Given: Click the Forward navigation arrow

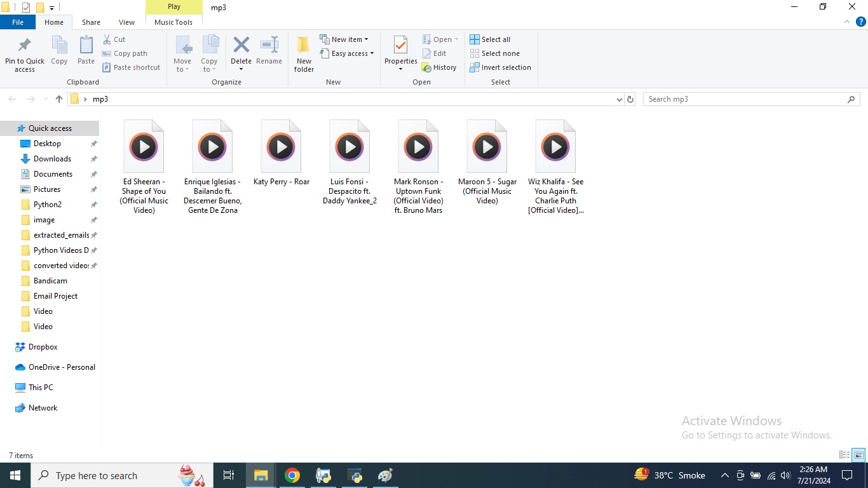Looking at the screenshot, I should pos(31,99).
